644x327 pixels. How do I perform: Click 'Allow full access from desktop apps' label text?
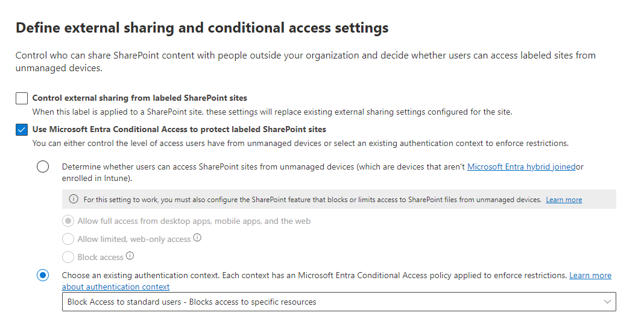click(x=194, y=221)
